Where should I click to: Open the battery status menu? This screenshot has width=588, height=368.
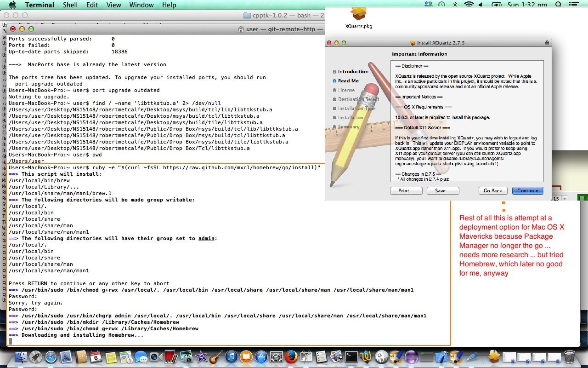497,5
